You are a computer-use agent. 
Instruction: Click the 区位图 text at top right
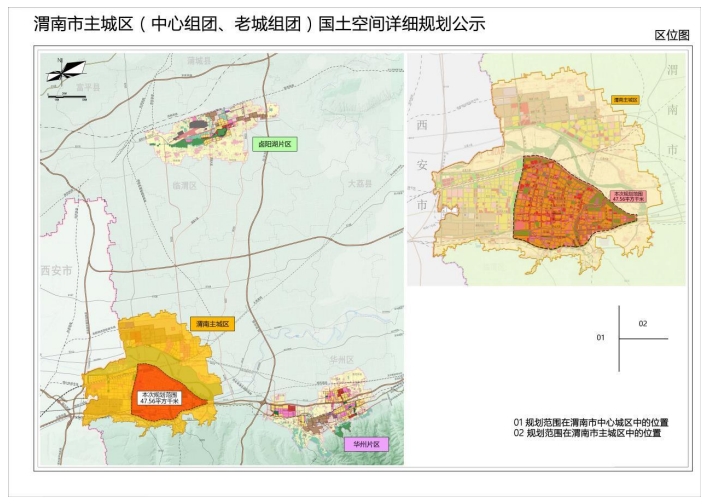click(672, 35)
